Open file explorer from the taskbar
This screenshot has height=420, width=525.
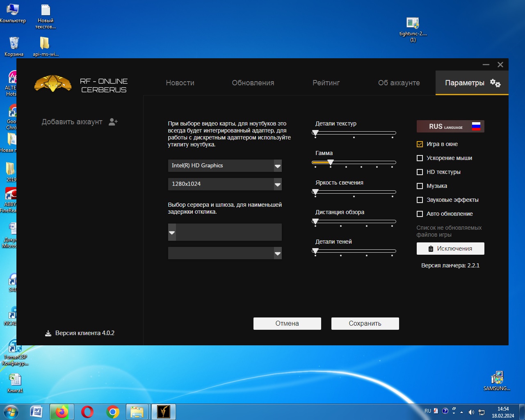click(137, 412)
